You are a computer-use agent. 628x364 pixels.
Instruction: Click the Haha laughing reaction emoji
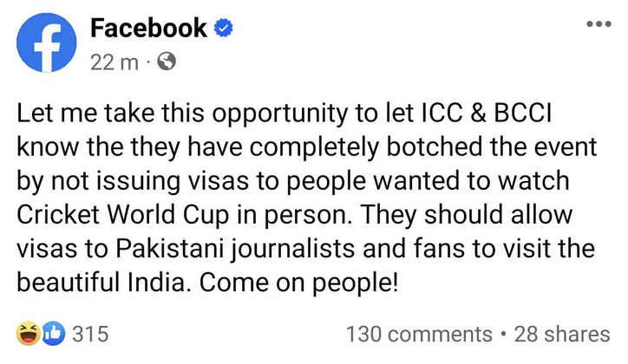[28, 333]
